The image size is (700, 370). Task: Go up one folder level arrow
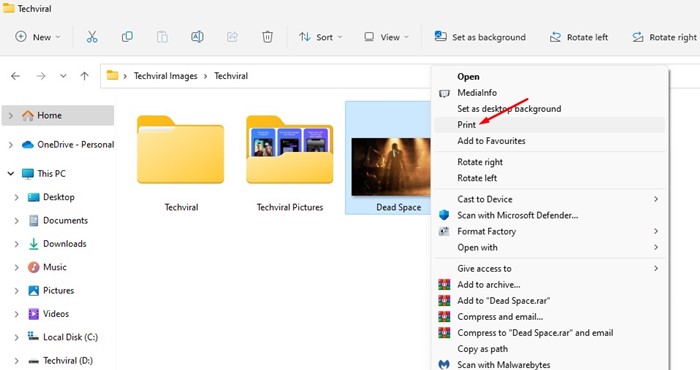(84, 76)
